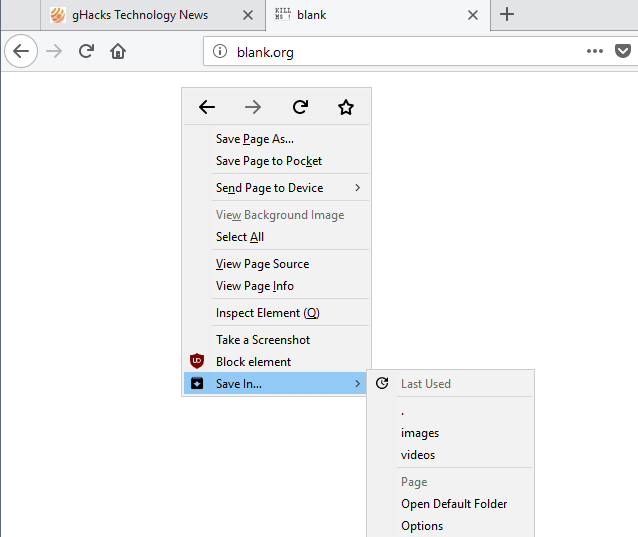Screen dimensions: 638x537
Task: Show site information for blank.org
Action: coord(220,51)
